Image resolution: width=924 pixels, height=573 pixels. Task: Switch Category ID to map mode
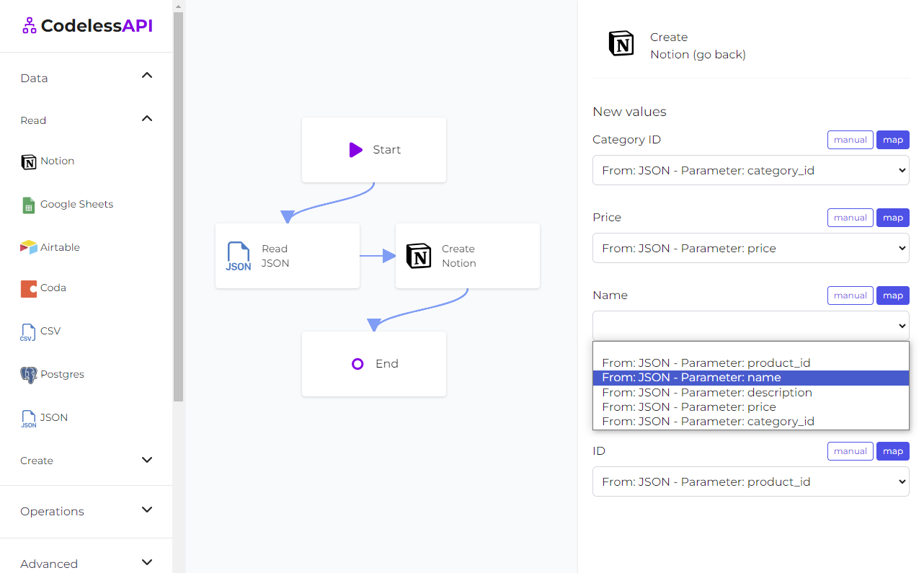(893, 140)
